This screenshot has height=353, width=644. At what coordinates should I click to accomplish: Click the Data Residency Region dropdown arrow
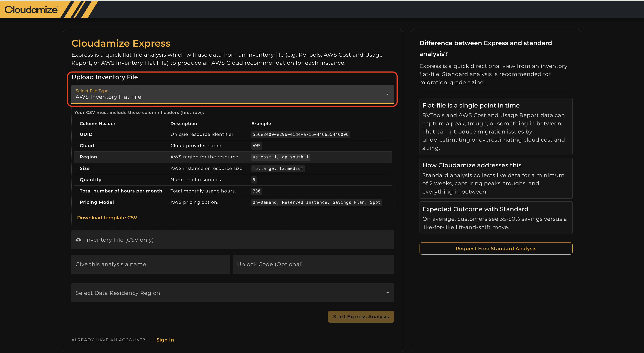click(388, 293)
